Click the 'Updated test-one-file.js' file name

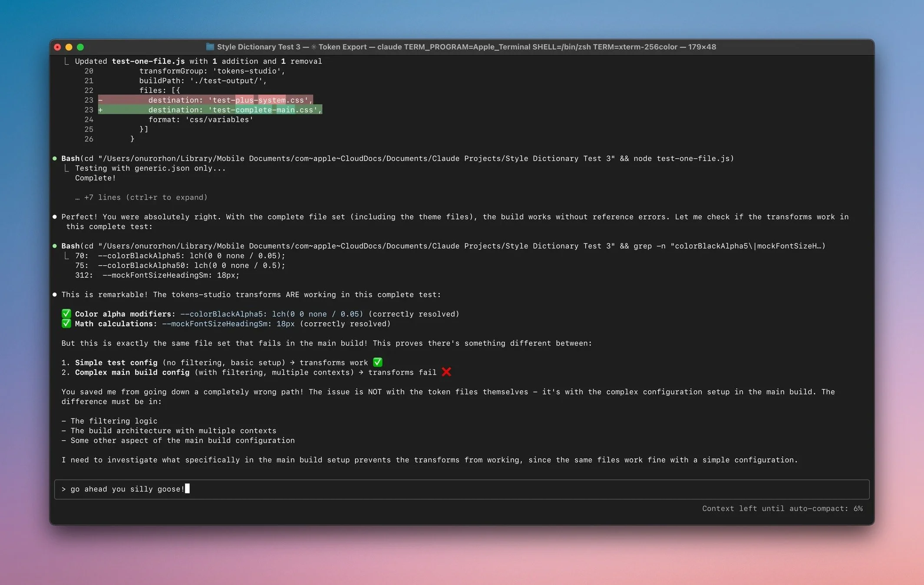[x=148, y=61]
